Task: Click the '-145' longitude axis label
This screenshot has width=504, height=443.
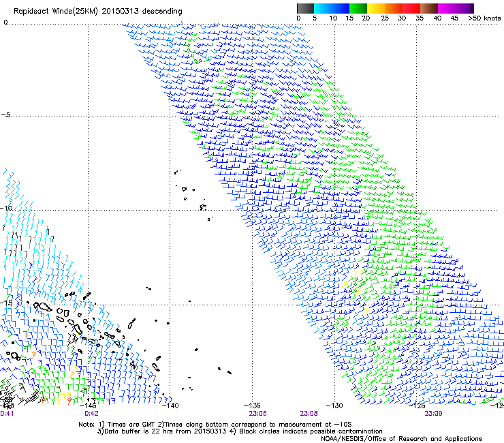Action: pyautogui.click(x=88, y=406)
